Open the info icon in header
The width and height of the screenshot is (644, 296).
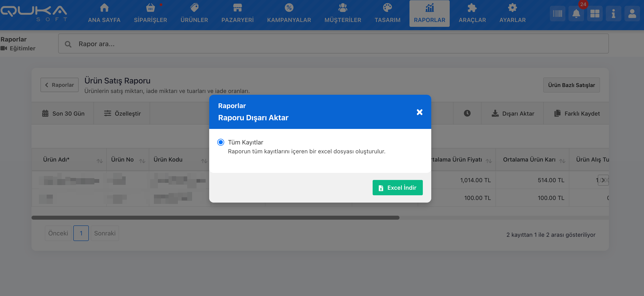click(x=613, y=14)
